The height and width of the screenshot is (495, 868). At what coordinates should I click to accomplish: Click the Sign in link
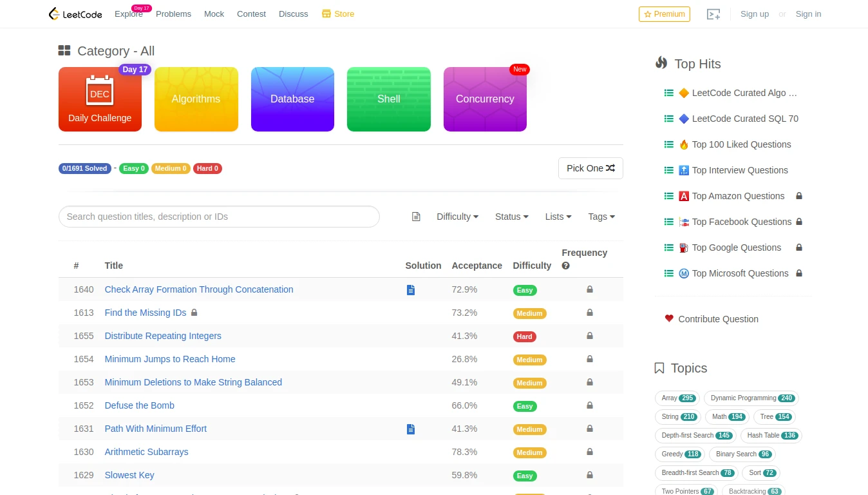(808, 14)
